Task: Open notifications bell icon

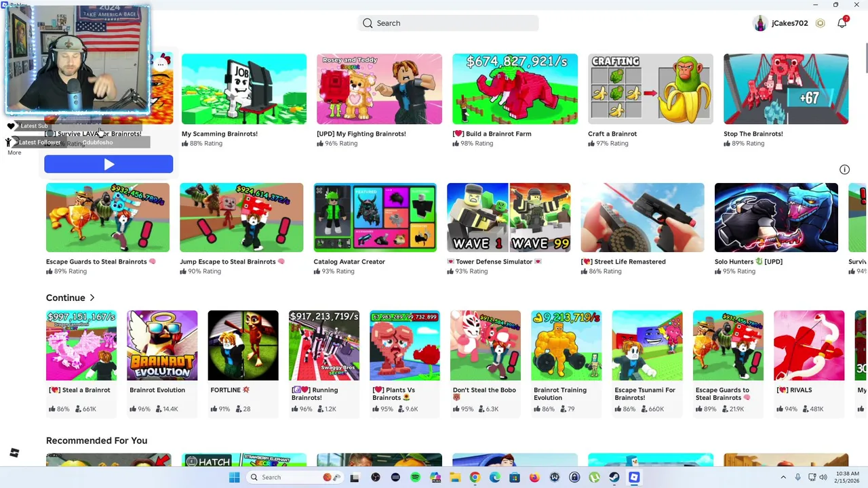Action: coord(842,23)
